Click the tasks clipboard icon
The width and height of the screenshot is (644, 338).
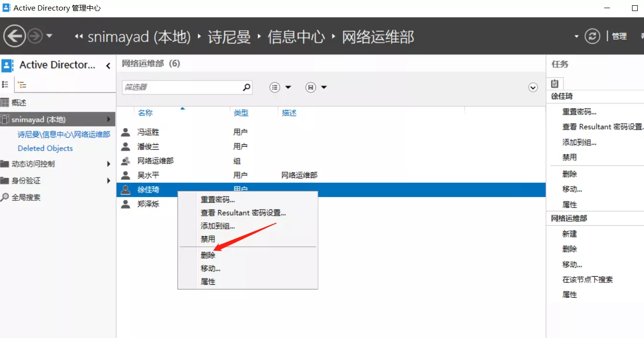(555, 83)
